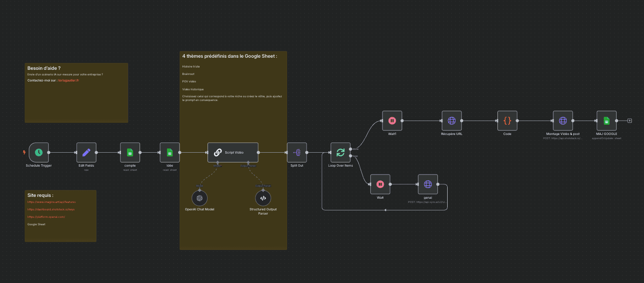This screenshot has height=283, width=644.
Task: Click the 4 thèmes prédéfinis note heading
Action: 230,56
